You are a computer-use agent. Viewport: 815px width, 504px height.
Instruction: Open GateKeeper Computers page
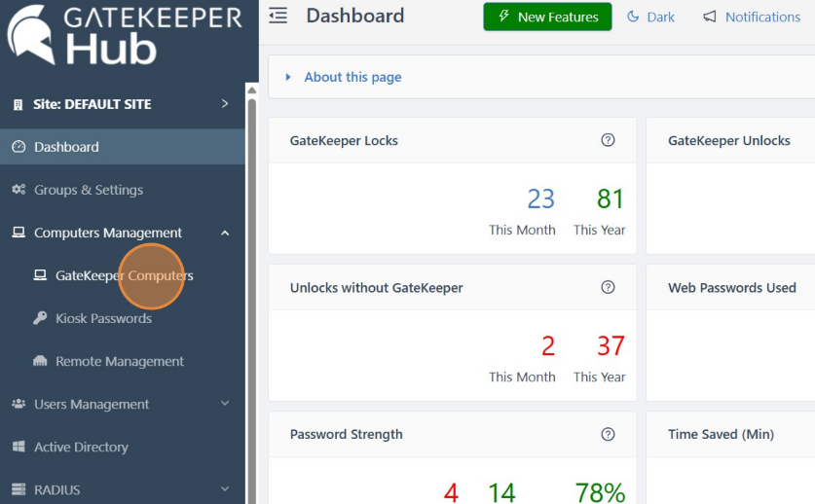pos(123,275)
